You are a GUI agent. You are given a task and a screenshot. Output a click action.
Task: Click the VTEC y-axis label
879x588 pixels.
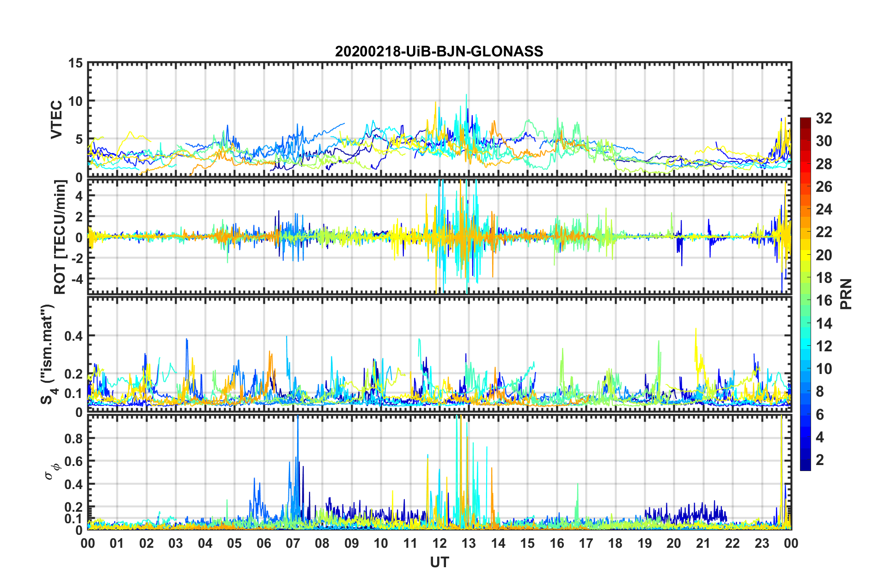point(56,120)
